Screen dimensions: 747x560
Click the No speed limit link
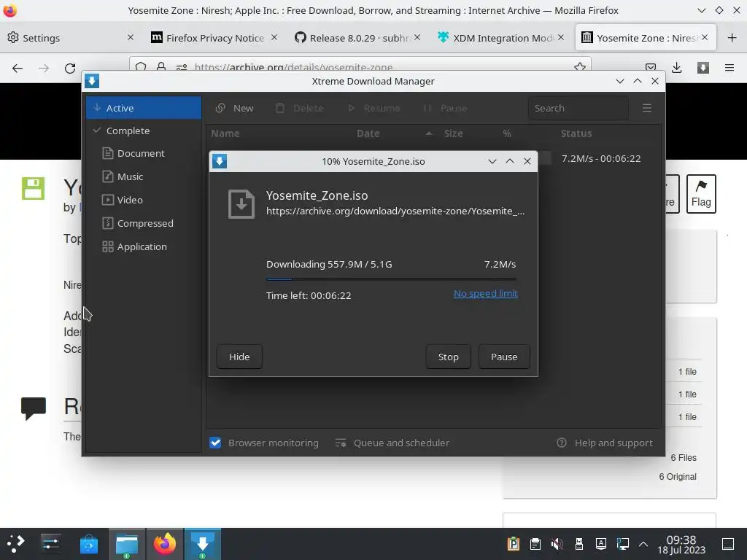pyautogui.click(x=485, y=293)
